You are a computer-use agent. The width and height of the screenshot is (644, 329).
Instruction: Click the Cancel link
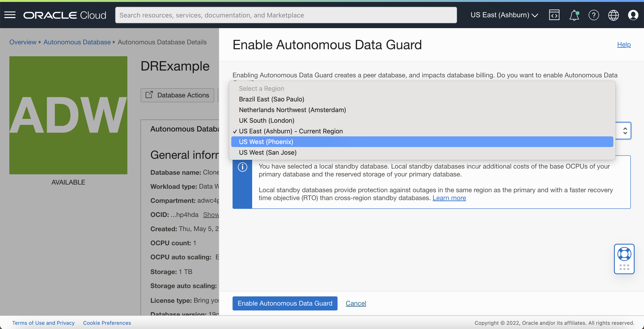355,303
